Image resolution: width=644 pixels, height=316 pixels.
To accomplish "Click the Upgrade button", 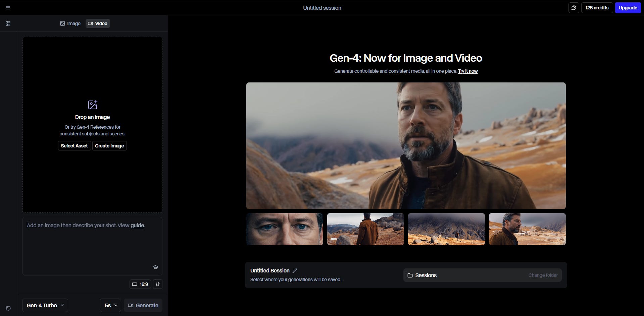I will pyautogui.click(x=628, y=8).
